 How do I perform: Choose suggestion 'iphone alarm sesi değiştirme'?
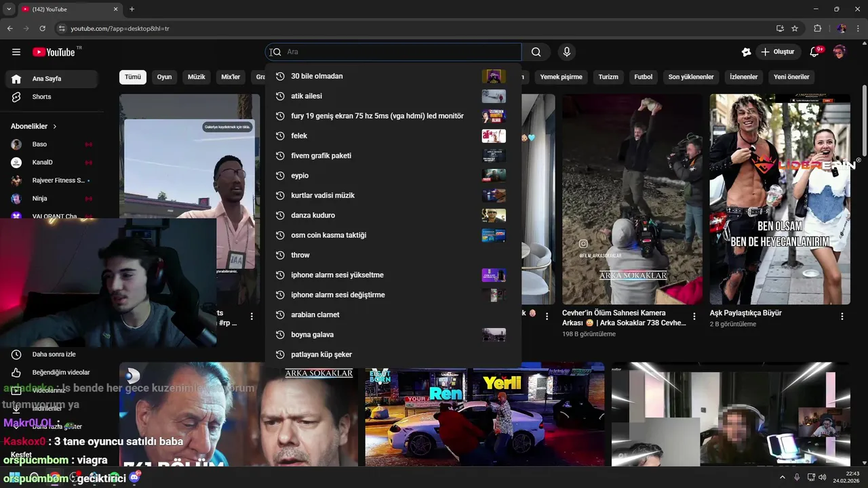[x=393, y=295]
